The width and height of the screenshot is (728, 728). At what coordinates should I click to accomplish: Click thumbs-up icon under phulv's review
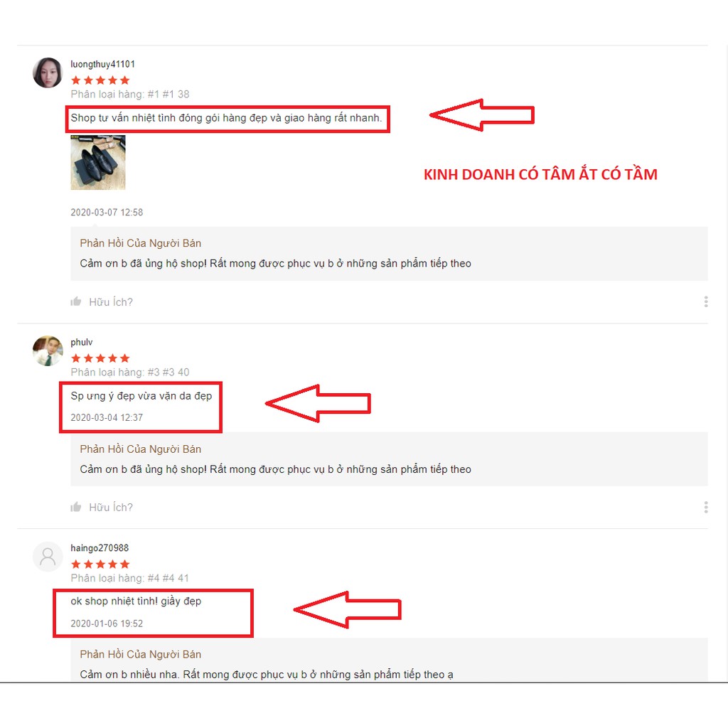coord(75,507)
